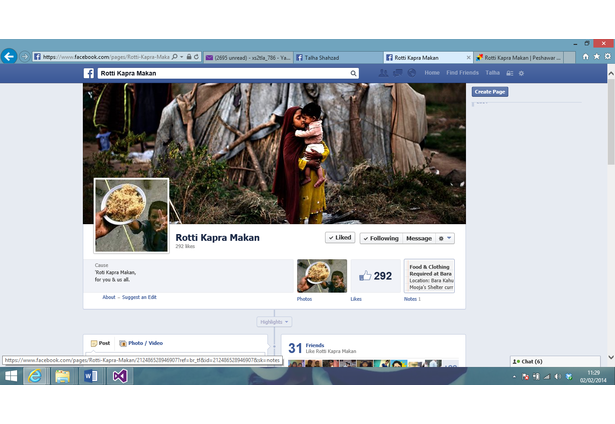This screenshot has width=615, height=424.
Task: Click the page vertical scrollbar thumb
Action: click(x=611, y=122)
